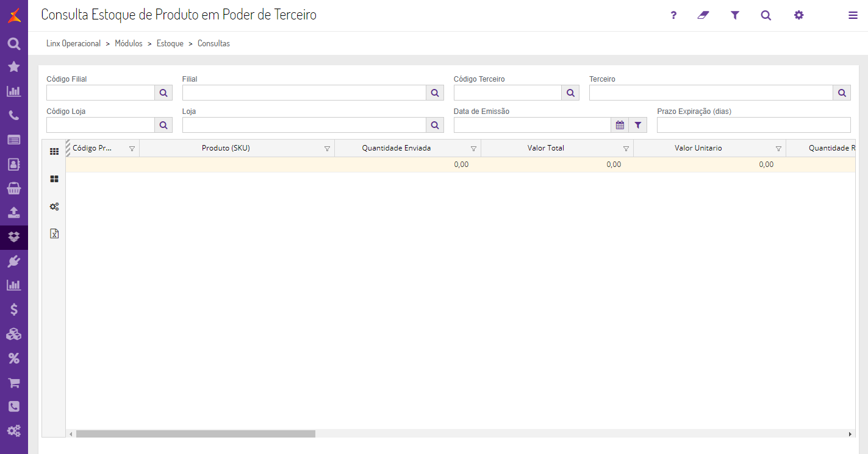868x454 pixels.
Task: Go to the Consultas breadcrumb
Action: (x=213, y=44)
